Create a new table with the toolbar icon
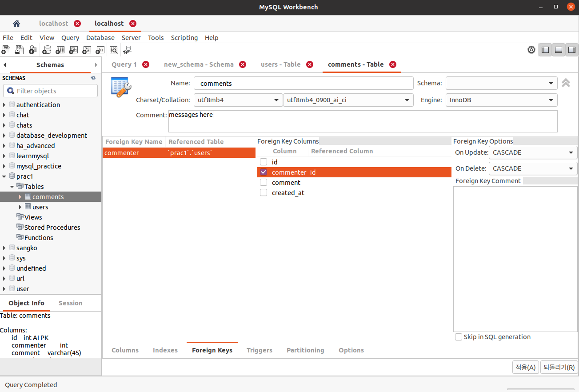Screen dimensions: 579x392 coord(60,50)
